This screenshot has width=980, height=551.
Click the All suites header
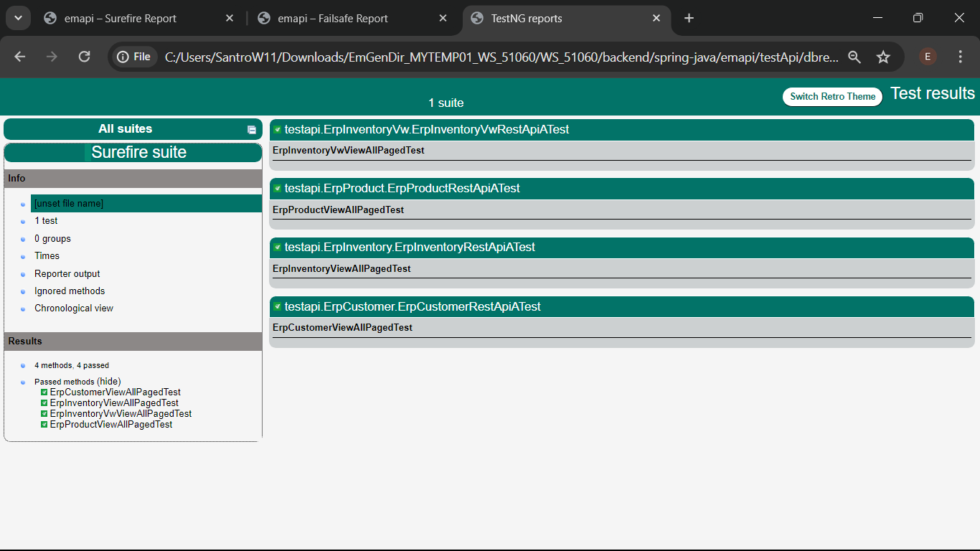coord(133,129)
